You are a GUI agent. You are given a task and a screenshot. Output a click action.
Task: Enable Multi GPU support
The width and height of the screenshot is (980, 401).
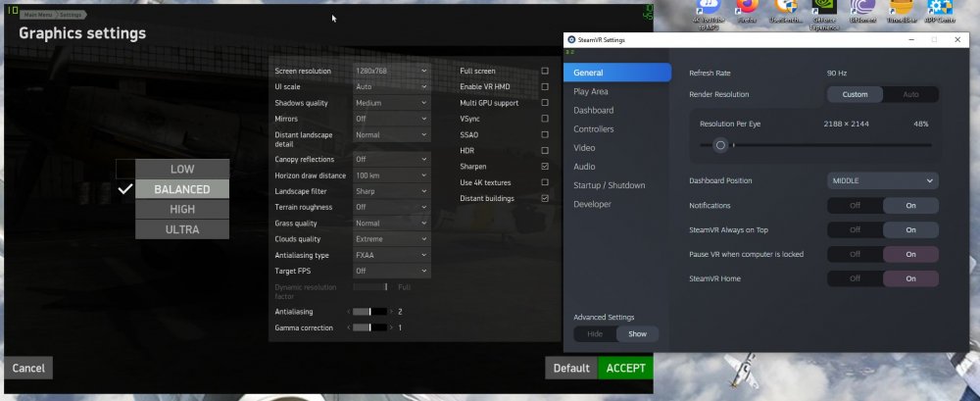click(545, 103)
